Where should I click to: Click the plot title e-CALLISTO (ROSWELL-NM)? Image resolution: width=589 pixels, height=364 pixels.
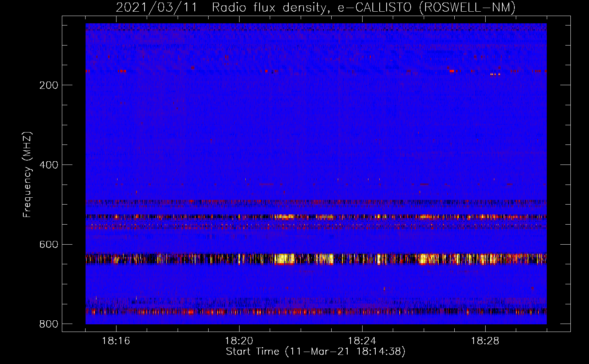pyautogui.click(x=426, y=7)
